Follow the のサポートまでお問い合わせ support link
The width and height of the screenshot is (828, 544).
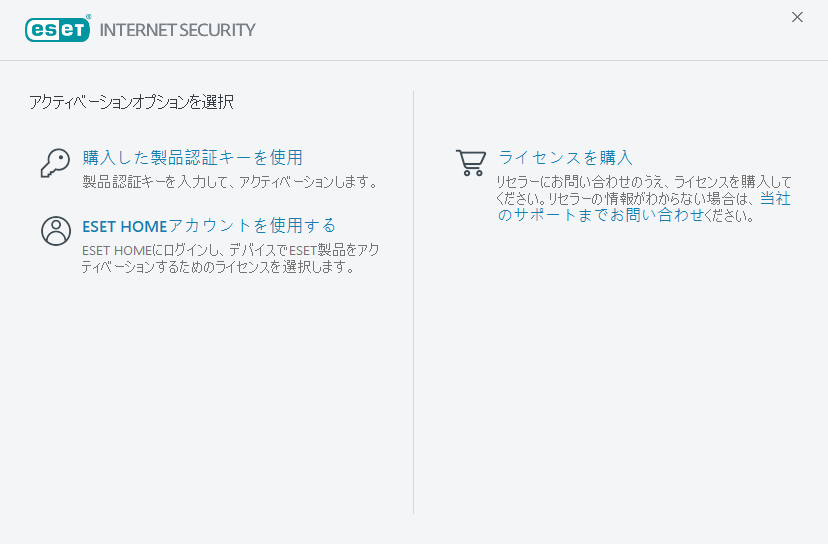(x=600, y=215)
